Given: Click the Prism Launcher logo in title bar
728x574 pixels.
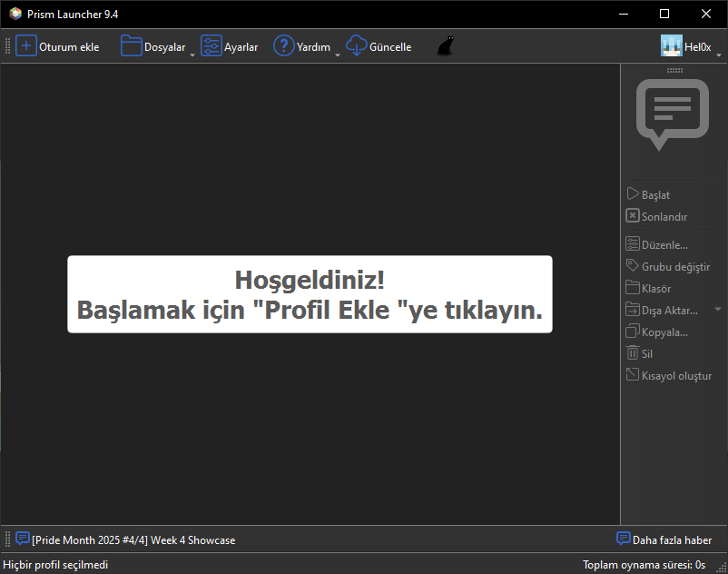Looking at the screenshot, I should click(x=15, y=14).
